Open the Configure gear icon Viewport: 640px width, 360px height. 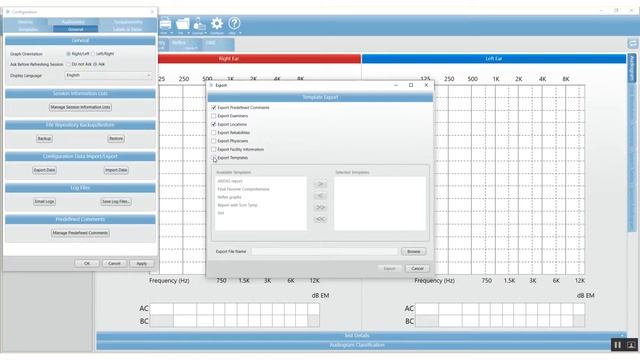(x=217, y=24)
